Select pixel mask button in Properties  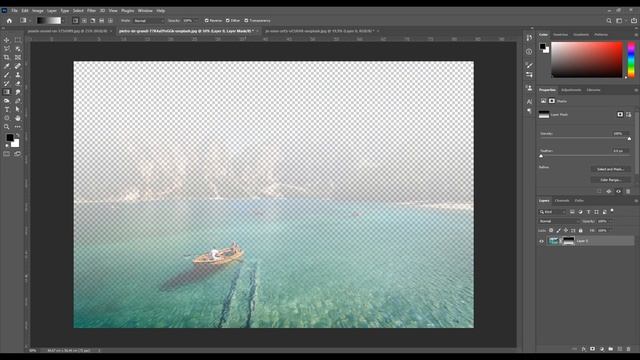pyautogui.click(x=620, y=115)
